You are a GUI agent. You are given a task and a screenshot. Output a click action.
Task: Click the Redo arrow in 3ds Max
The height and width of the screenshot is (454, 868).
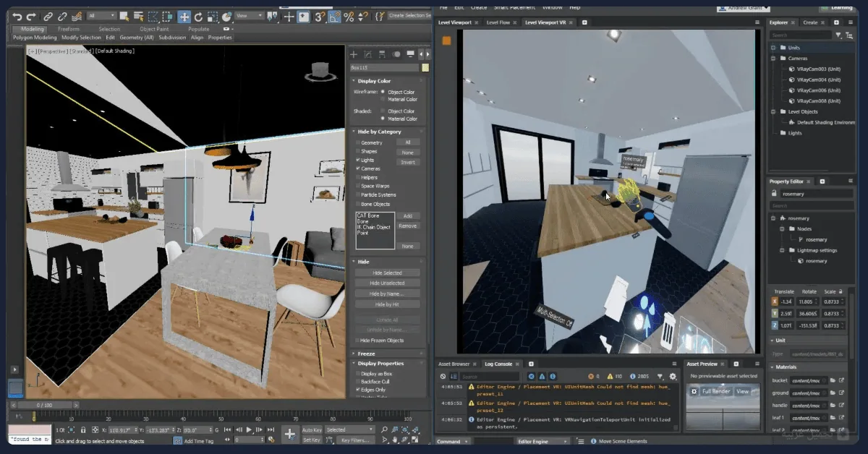(32, 16)
